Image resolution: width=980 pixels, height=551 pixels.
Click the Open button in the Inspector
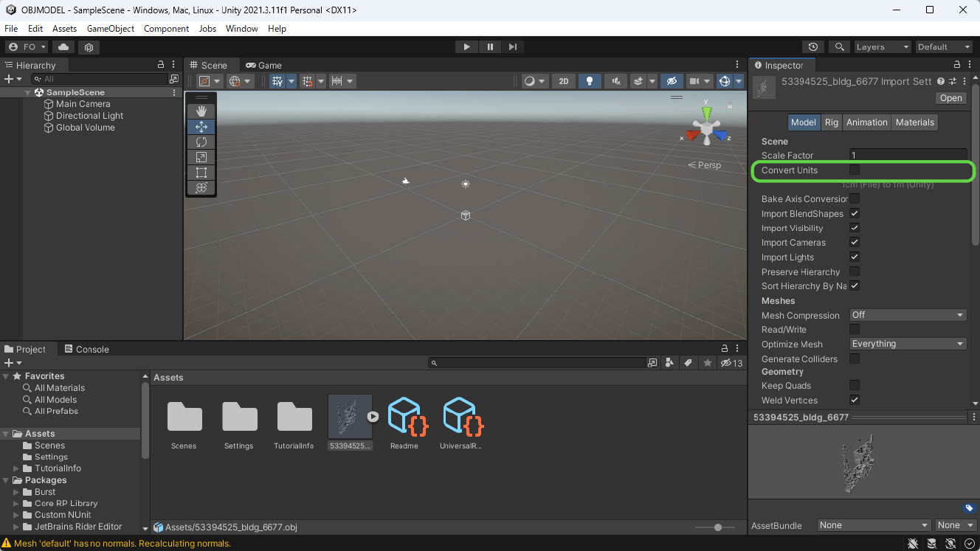(950, 97)
